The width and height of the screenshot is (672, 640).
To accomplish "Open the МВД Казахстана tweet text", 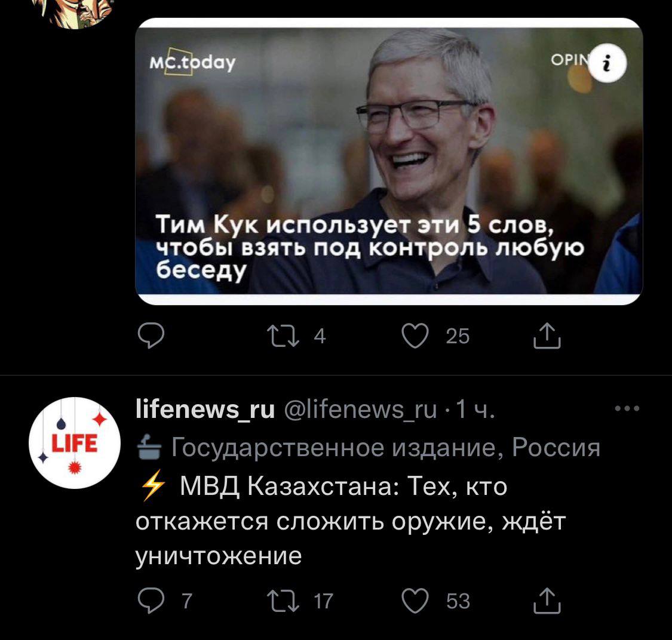I will pyautogui.click(x=351, y=521).
